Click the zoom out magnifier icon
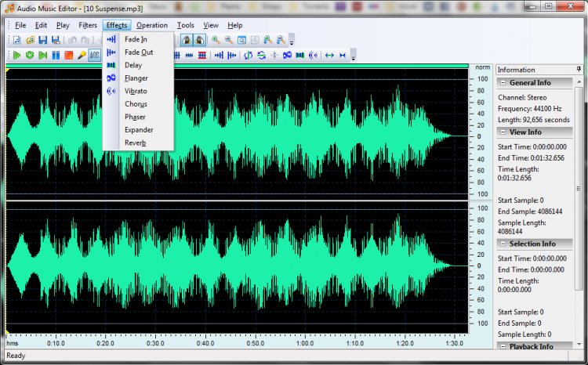The width and height of the screenshot is (588, 365). [x=229, y=40]
